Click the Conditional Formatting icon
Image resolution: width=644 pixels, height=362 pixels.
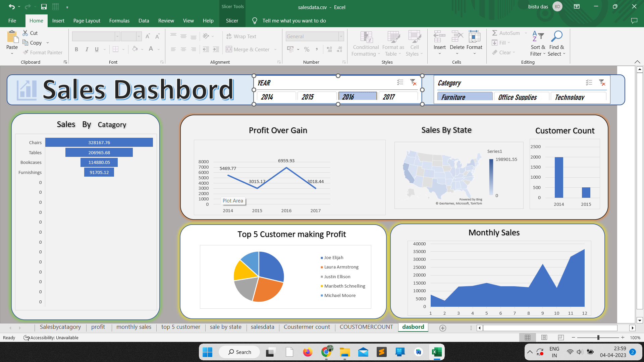click(x=366, y=37)
